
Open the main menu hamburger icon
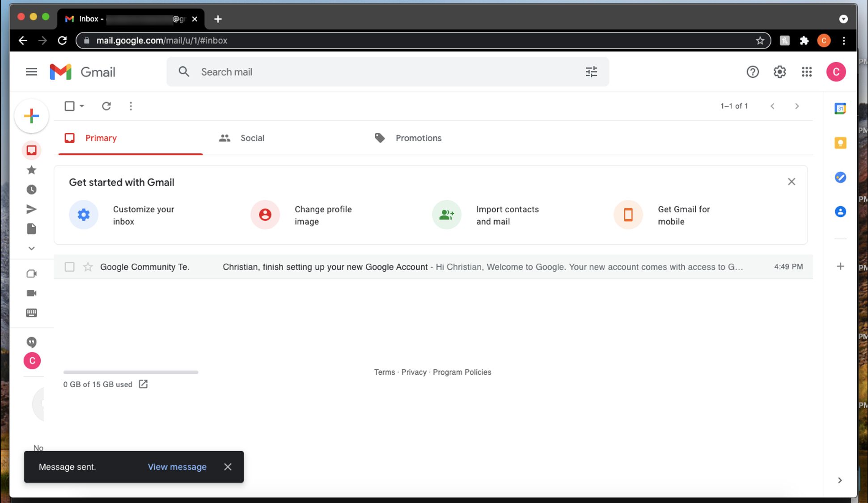(31, 72)
